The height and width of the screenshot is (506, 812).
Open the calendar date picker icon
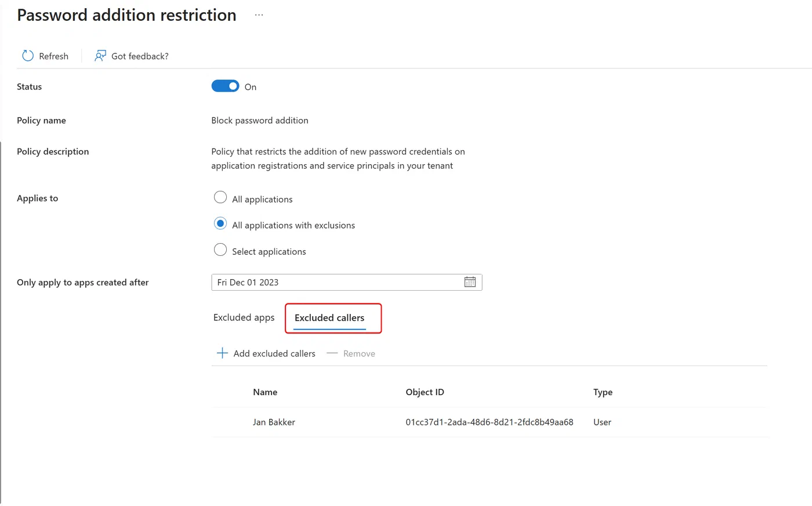coord(470,282)
